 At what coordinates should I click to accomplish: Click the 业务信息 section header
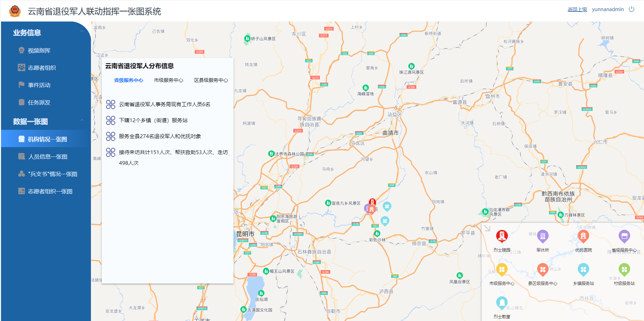[27, 33]
